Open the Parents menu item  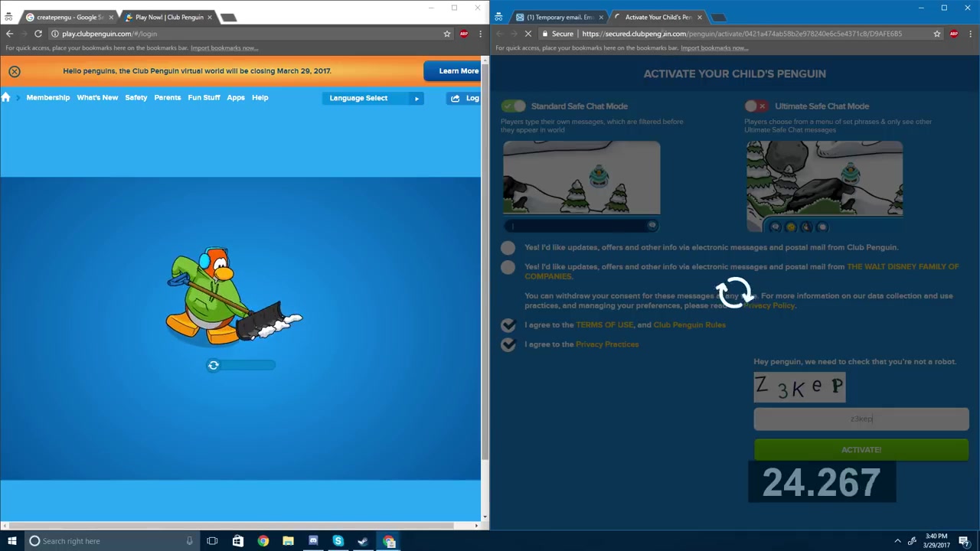[x=168, y=98]
